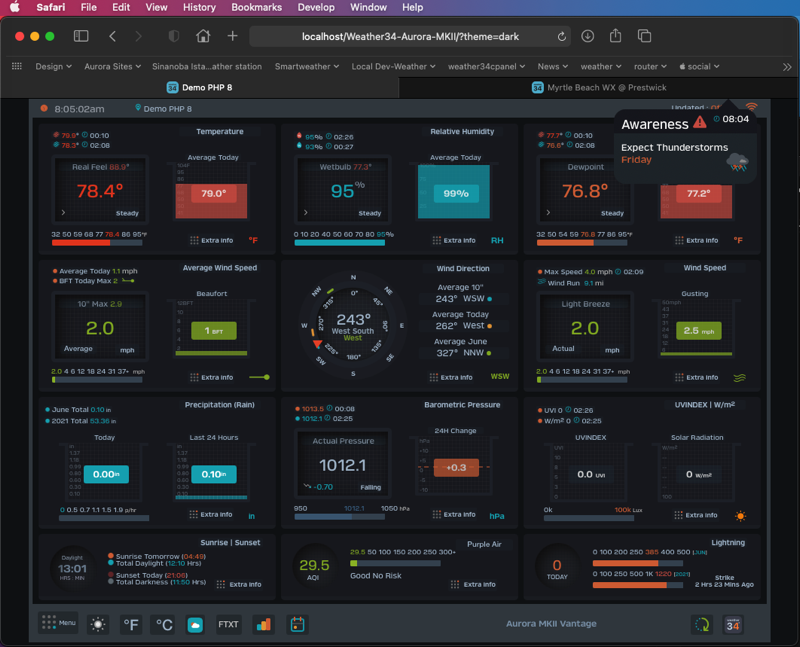Open the home page icon

[x=203, y=36]
